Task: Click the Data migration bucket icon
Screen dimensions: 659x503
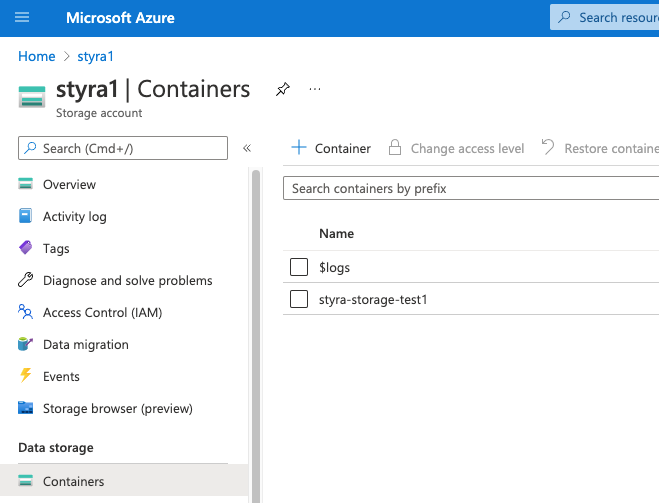Action: point(26,343)
